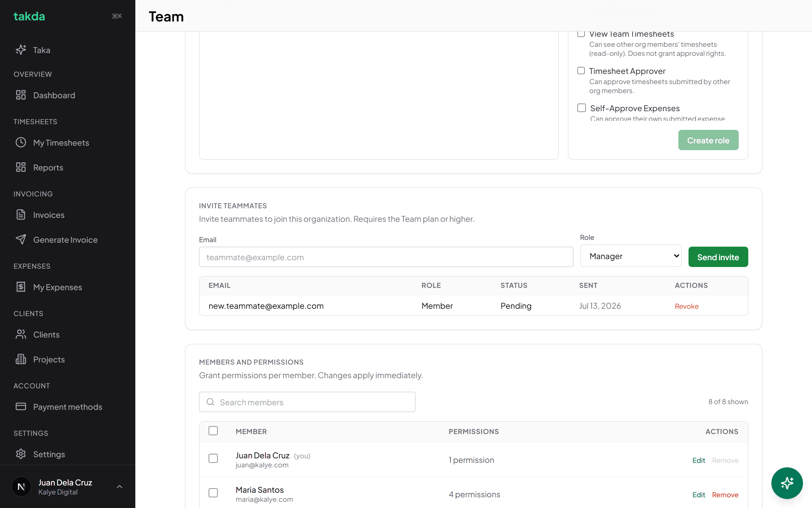Screen dimensions: 812x508
Task: Toggle the select-all members checkbox
Action: tap(213, 431)
